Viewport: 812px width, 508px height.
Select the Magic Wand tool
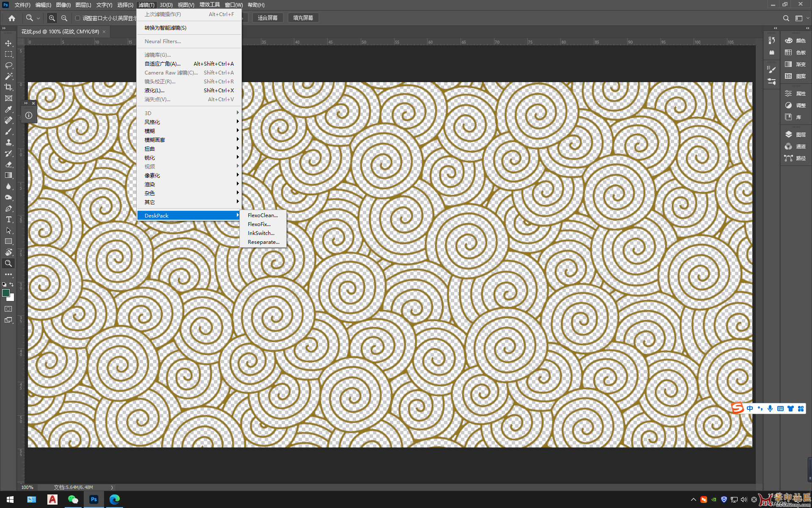click(x=8, y=76)
